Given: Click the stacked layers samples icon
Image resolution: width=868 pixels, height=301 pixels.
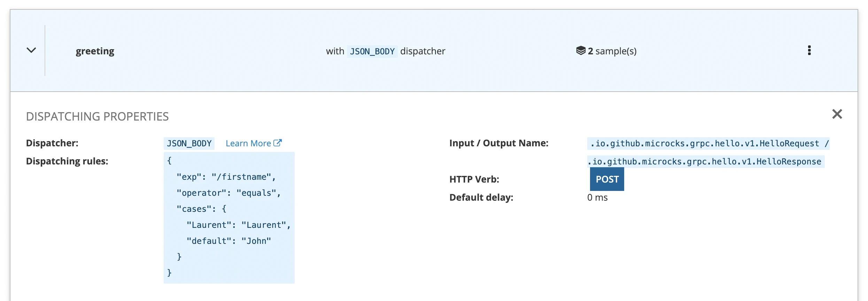Looking at the screenshot, I should pos(581,51).
